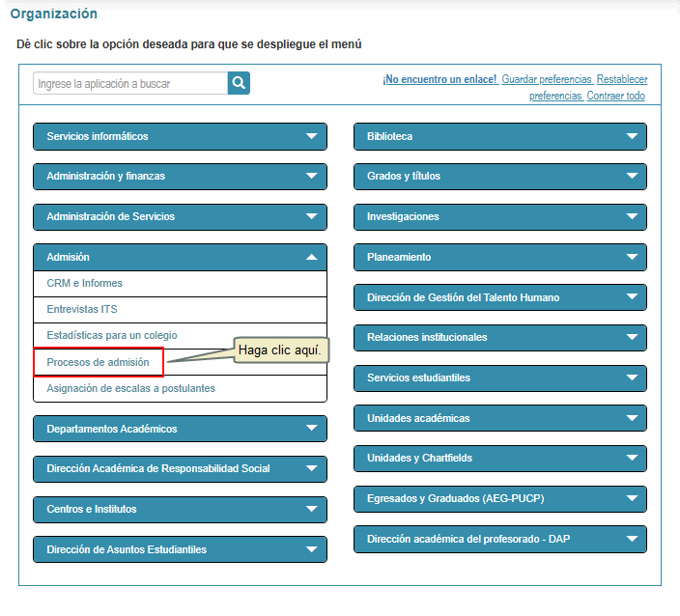Open Procesos de admisión
Image resolution: width=680 pixels, height=616 pixels.
point(99,362)
